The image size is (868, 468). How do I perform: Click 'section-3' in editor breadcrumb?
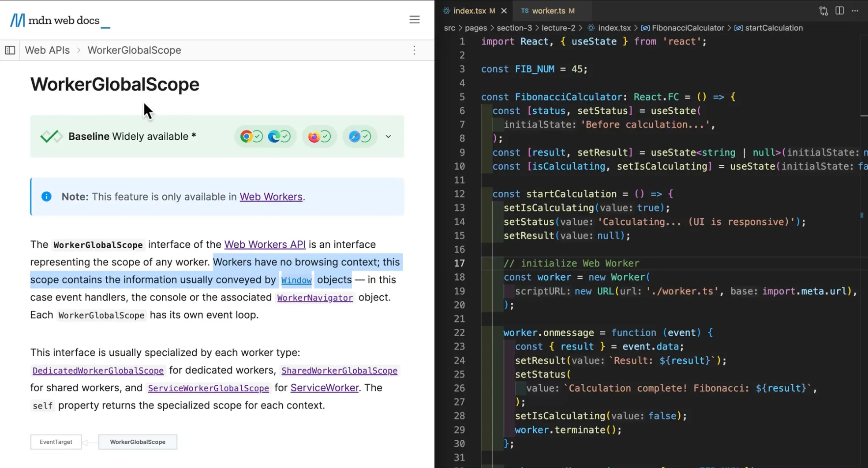click(514, 28)
